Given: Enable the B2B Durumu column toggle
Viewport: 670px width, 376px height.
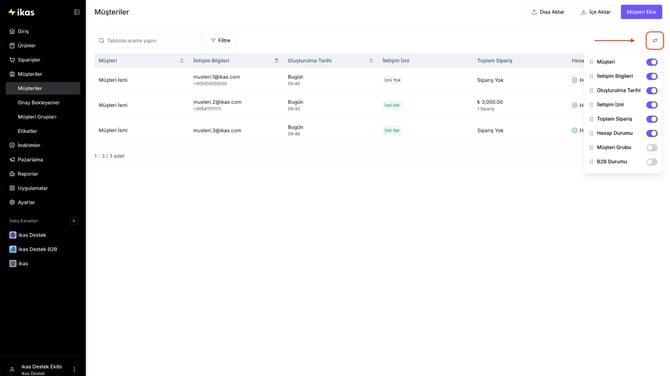Looking at the screenshot, I should (x=652, y=162).
